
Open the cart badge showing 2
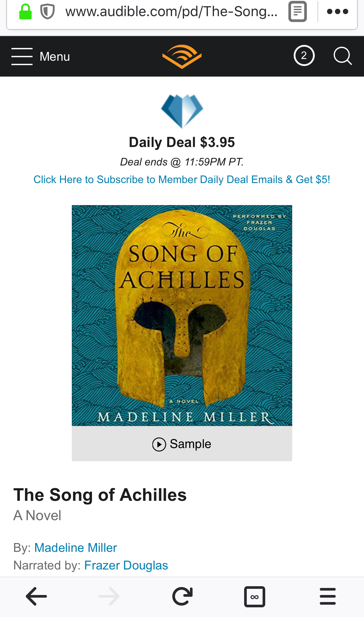304,56
